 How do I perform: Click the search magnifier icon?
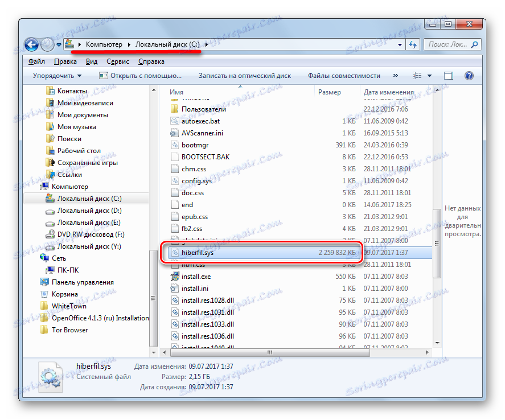(x=475, y=44)
